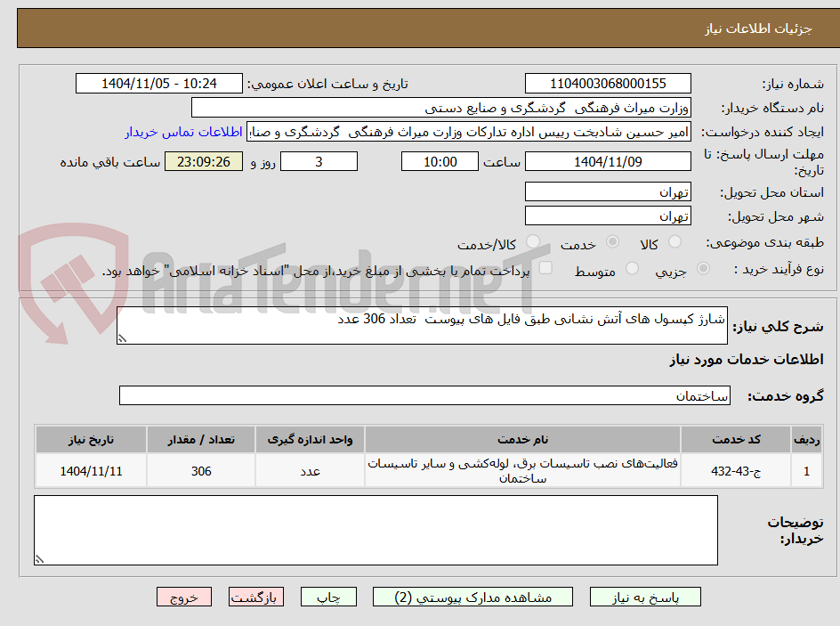Click the خروج exit button

pos(184,597)
